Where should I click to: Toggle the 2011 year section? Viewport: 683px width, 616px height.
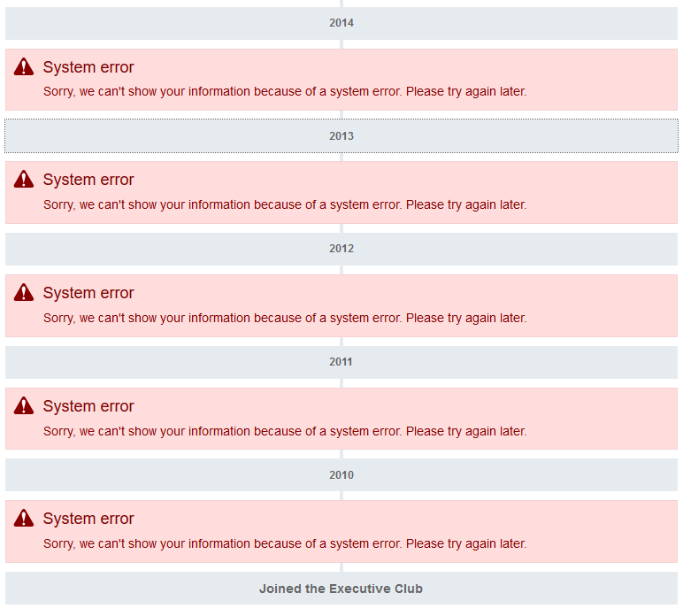pyautogui.click(x=341, y=362)
